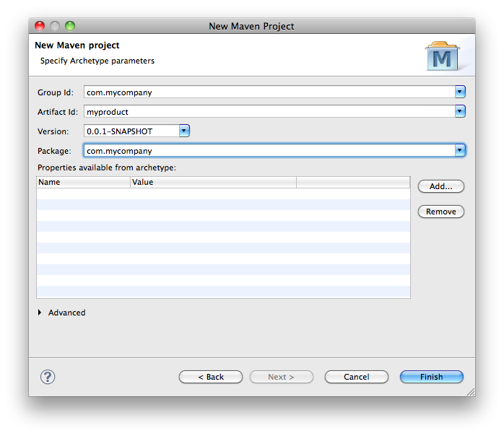504x436 pixels.
Task: Click the Remove property button
Action: click(x=441, y=212)
